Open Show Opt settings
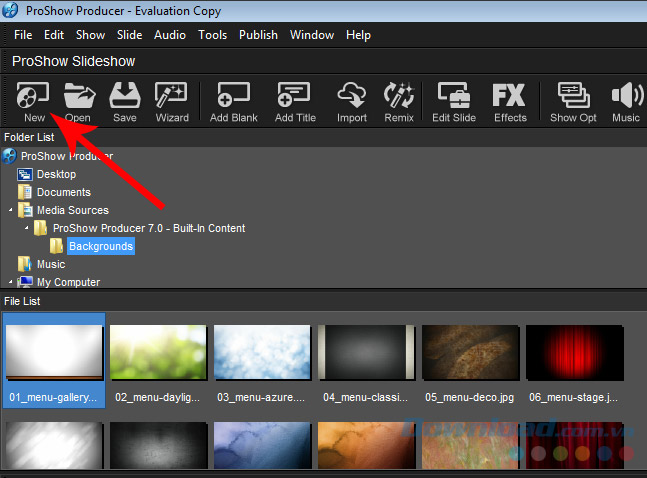This screenshot has width=647, height=478. pyautogui.click(x=573, y=102)
